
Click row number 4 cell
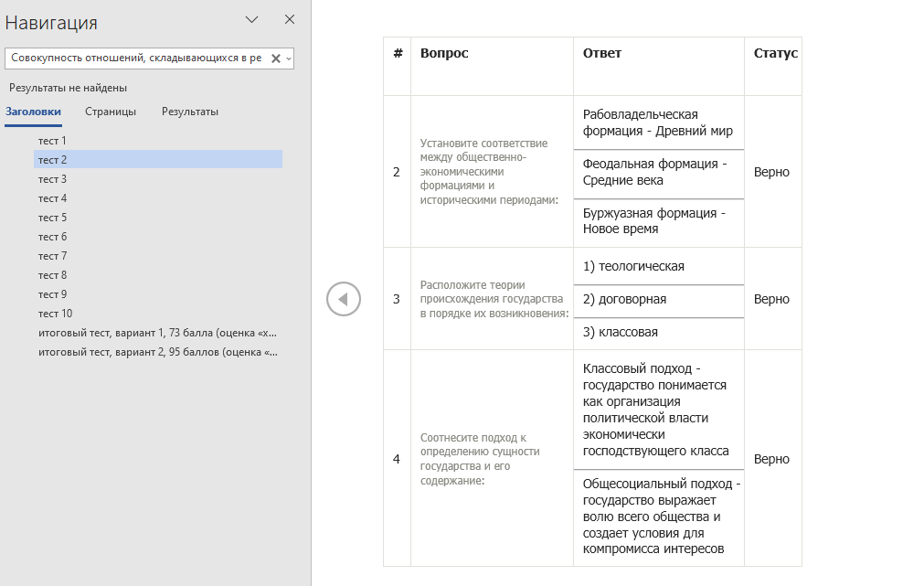point(397,459)
